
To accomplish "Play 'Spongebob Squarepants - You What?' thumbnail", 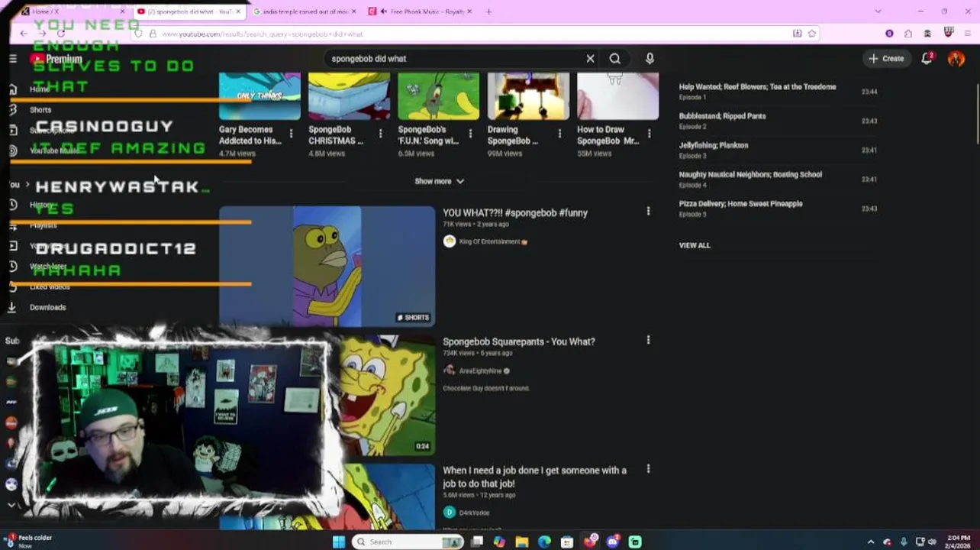I will 386,395.
